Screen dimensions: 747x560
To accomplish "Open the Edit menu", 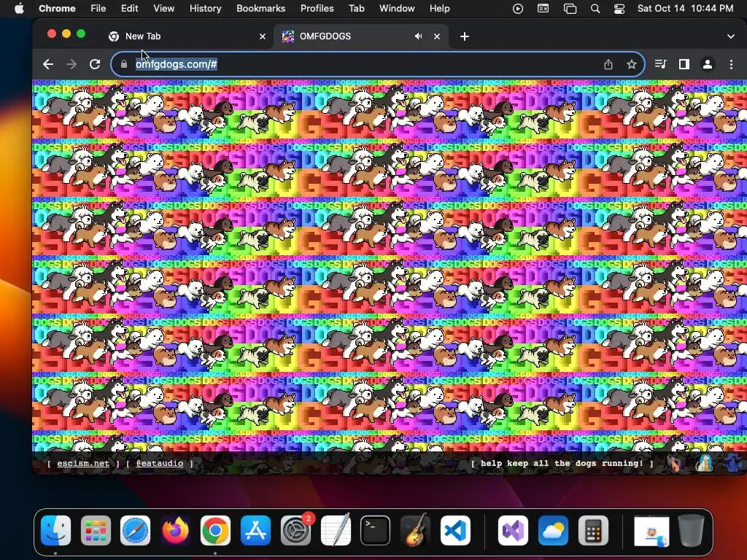I will click(129, 9).
